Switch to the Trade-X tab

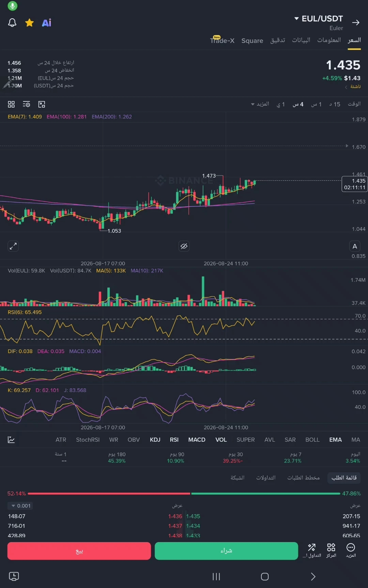(x=222, y=40)
